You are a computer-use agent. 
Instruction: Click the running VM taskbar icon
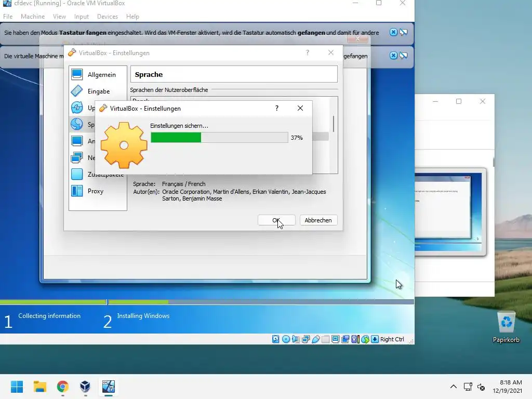pyautogui.click(x=109, y=387)
